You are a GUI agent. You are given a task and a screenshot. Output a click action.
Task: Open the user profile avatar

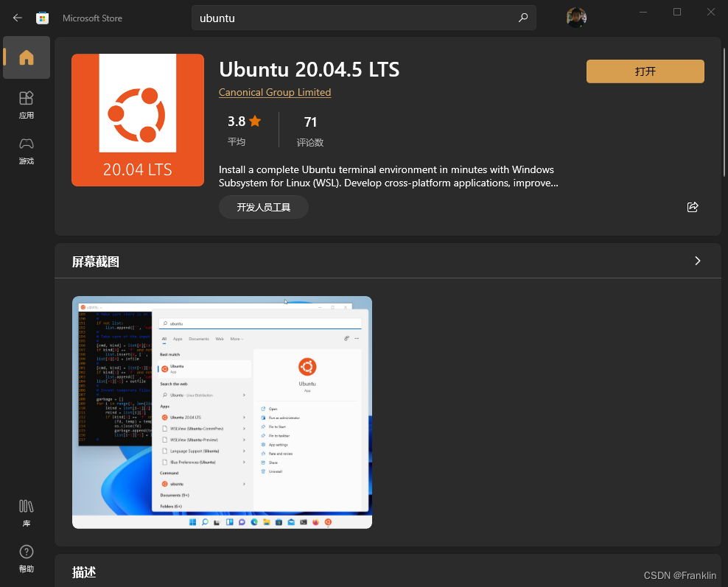576,17
